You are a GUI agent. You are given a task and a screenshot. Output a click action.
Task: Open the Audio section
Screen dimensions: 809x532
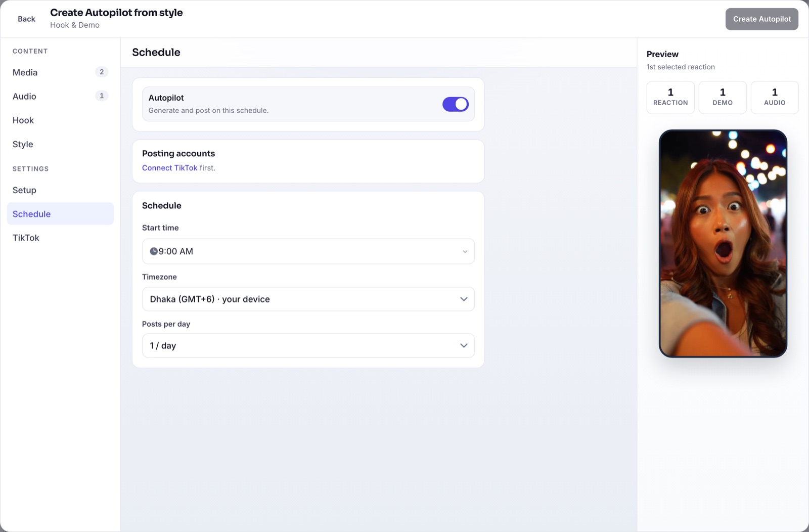click(x=60, y=96)
